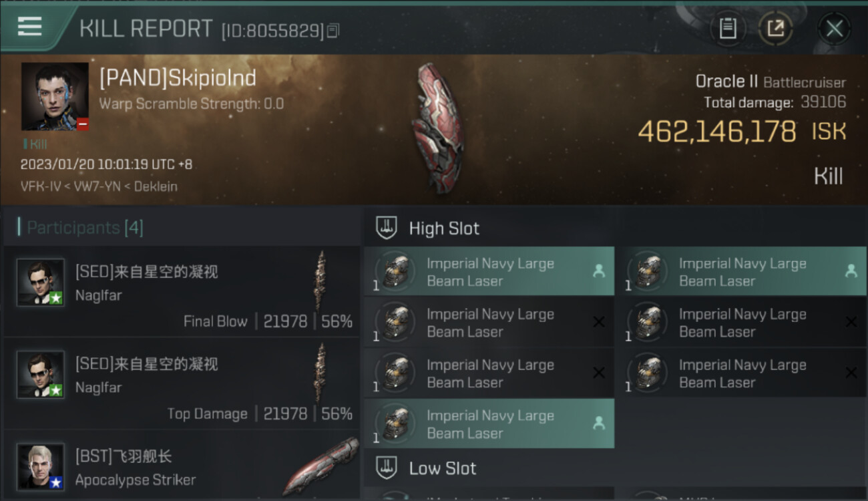Copy the kill report ID
868x501 pixels.
point(333,31)
